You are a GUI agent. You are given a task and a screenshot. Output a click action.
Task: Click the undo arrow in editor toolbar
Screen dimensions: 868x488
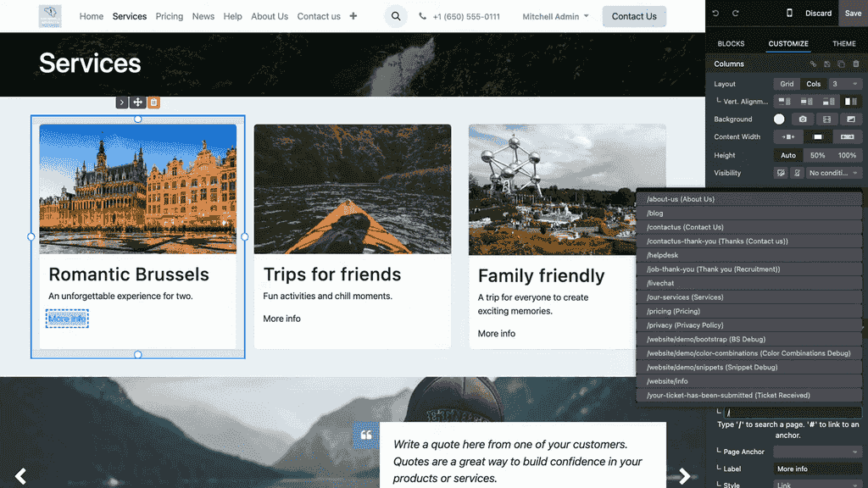(x=715, y=14)
